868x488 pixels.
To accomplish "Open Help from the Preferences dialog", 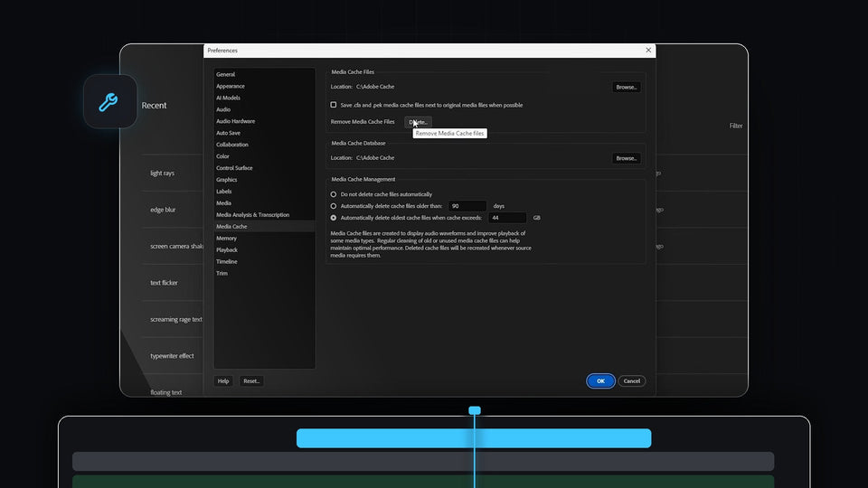I will tap(223, 380).
